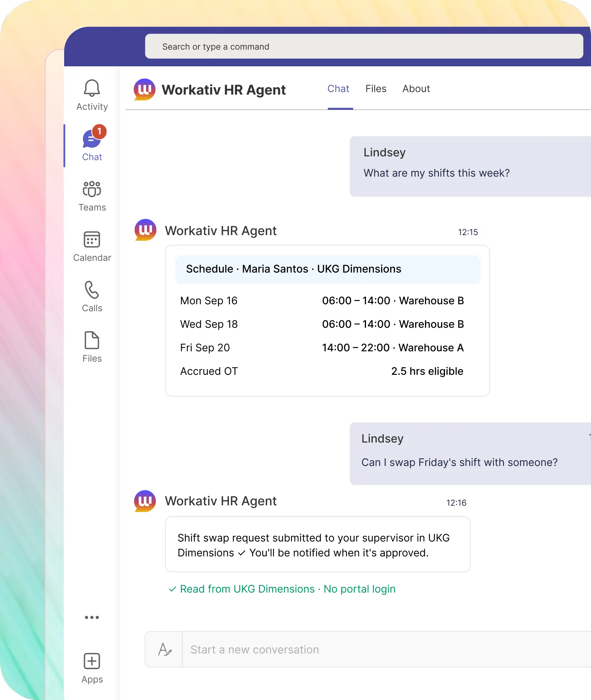Viewport: 591px width, 700px height.
Task: Open Files in left sidebar
Action: coord(92,347)
